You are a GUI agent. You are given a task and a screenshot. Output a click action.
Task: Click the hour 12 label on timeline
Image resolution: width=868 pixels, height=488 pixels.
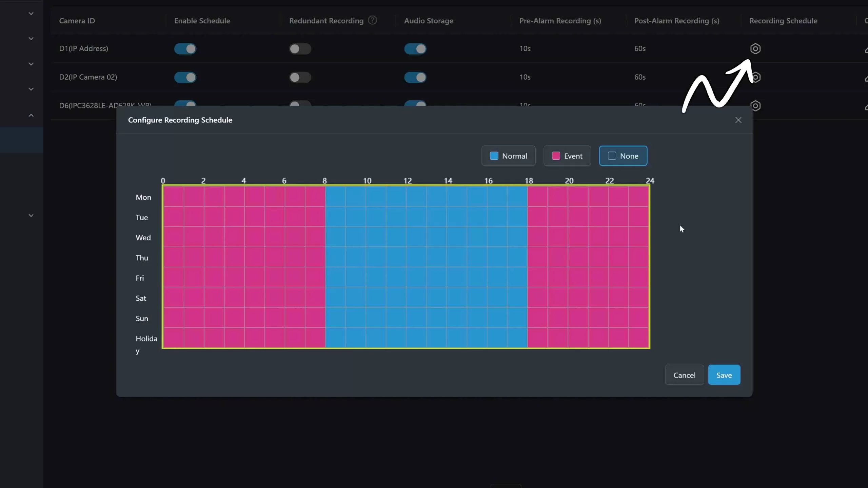(408, 181)
